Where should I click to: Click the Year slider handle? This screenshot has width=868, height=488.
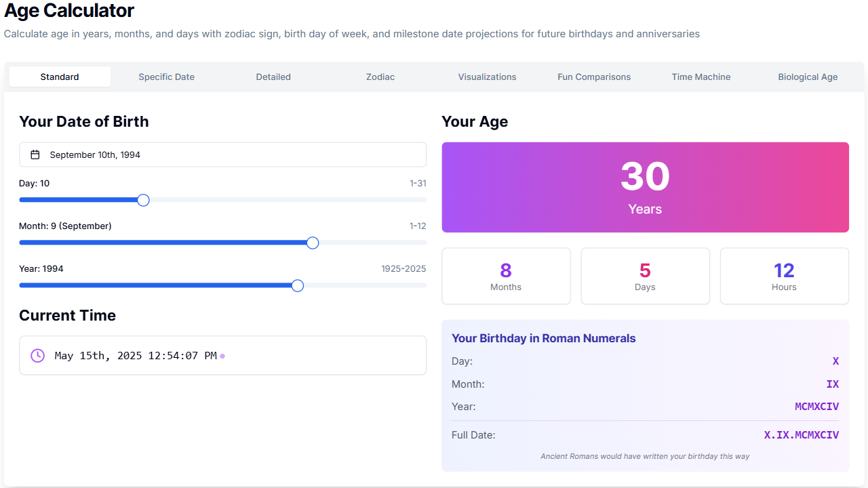coord(297,285)
